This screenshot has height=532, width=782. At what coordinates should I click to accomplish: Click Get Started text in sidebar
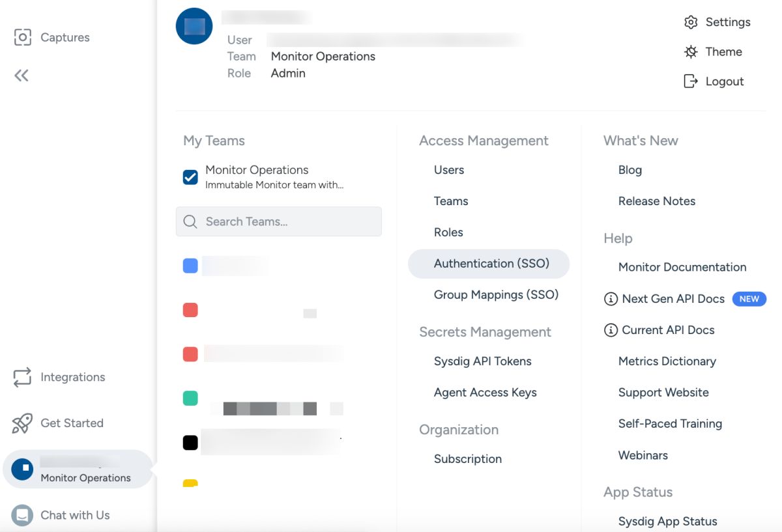72,423
